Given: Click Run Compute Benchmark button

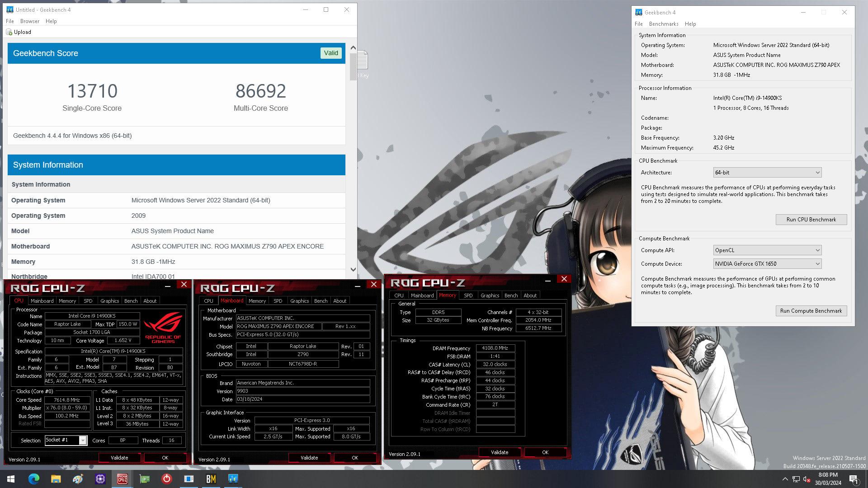Looking at the screenshot, I should pyautogui.click(x=811, y=311).
